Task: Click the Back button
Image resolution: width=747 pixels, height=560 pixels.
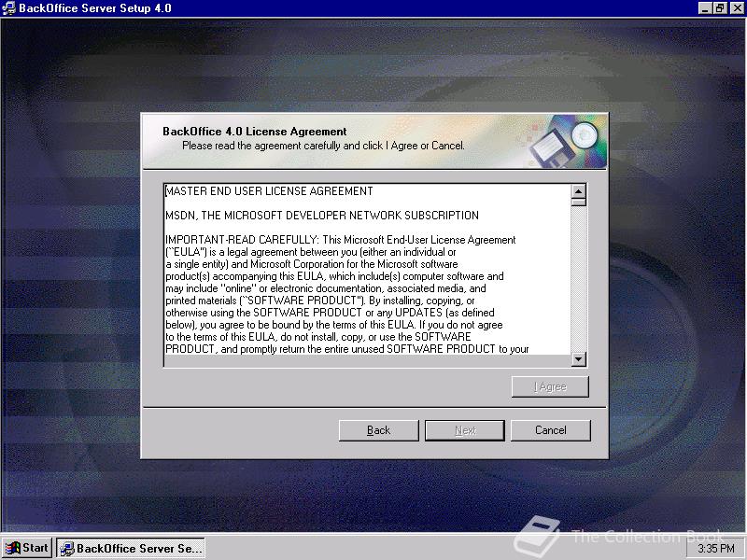Action: [379, 430]
